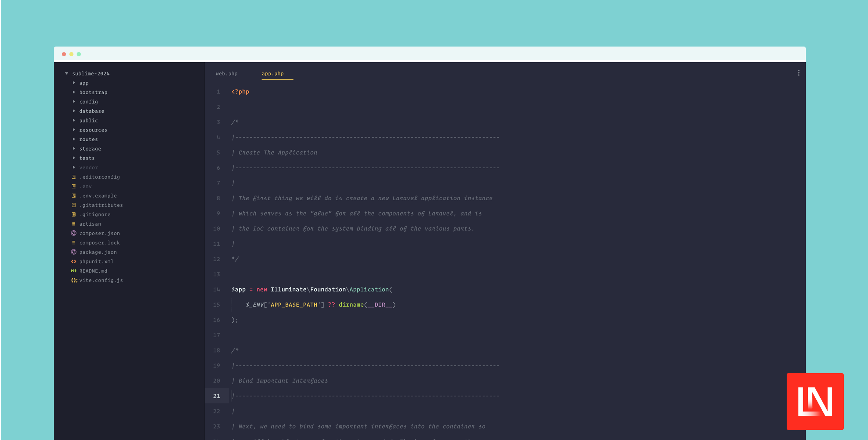Click the package.json file icon

tap(74, 252)
